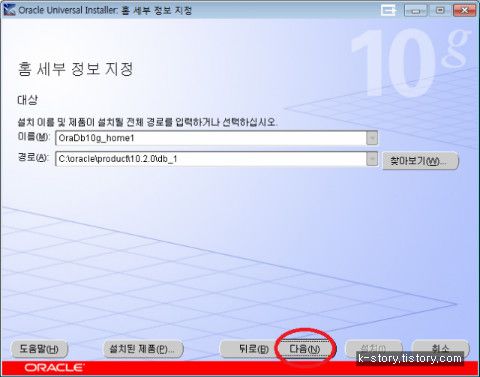Click the extra title bar arrow icon
Screen dimensions: 480x377
[389, 11]
